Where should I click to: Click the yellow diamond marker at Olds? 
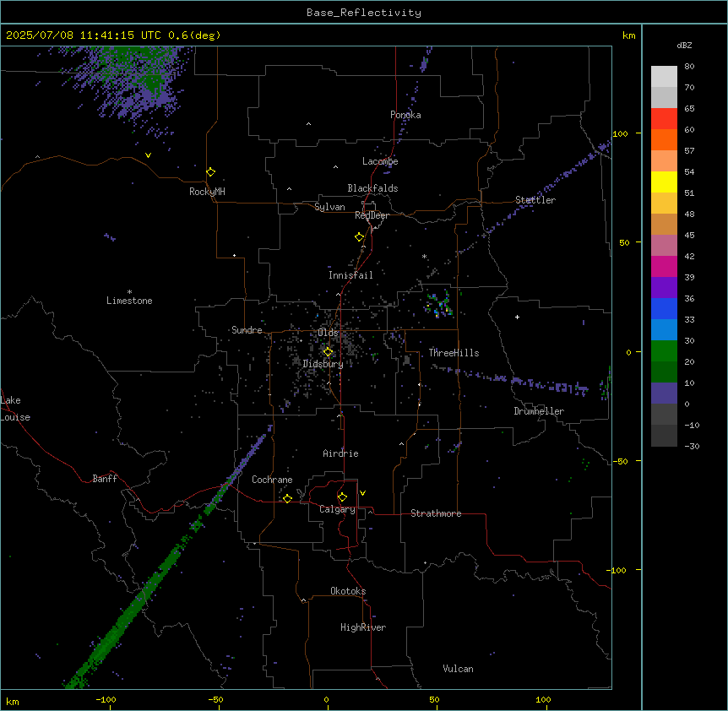point(329,352)
